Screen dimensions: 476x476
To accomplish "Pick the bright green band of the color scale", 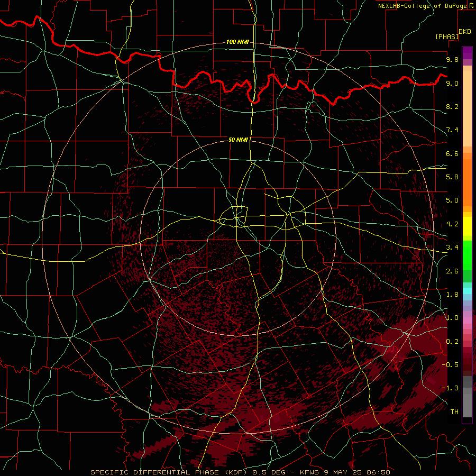I will [x=467, y=255].
